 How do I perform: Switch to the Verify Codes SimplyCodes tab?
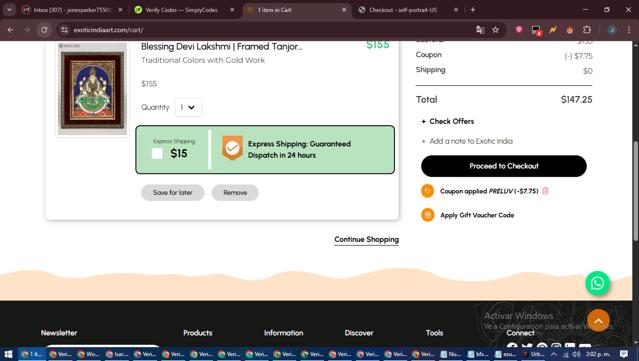coord(181,10)
